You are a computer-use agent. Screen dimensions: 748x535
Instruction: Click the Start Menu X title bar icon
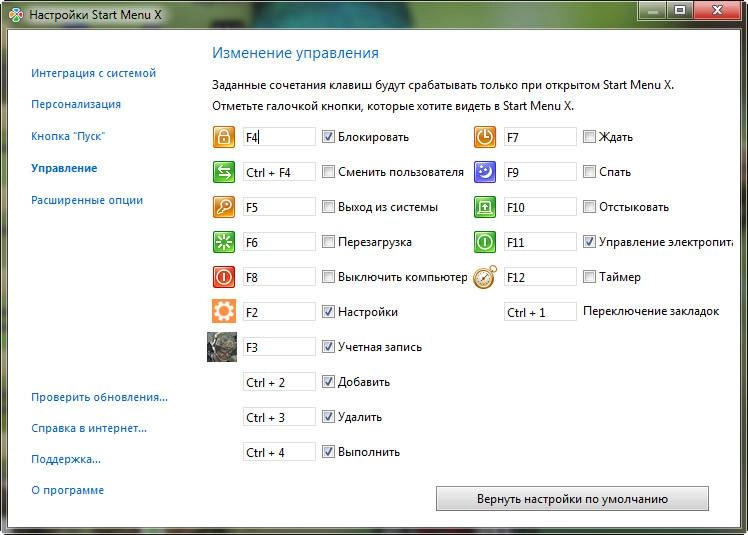coord(16,15)
